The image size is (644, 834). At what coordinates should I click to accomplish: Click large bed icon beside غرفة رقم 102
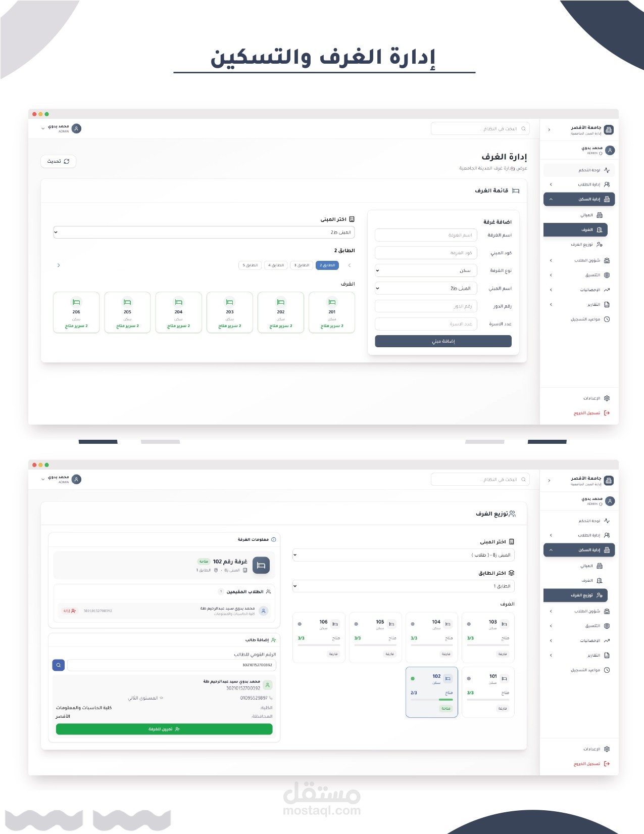tap(261, 565)
